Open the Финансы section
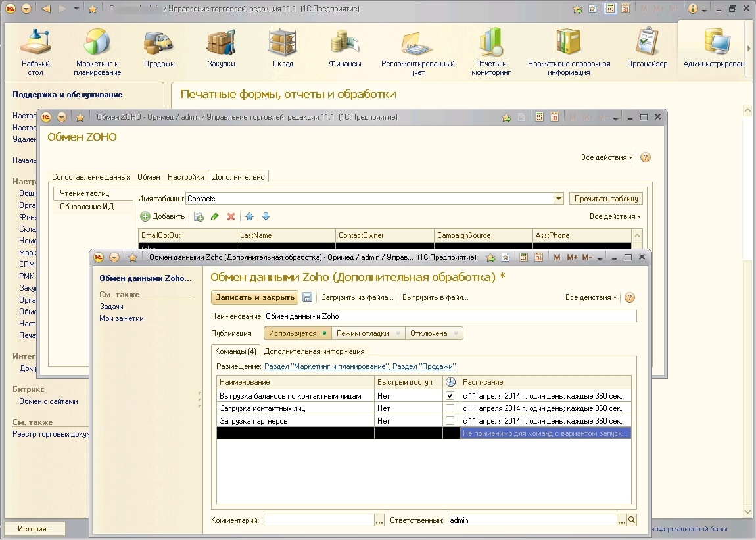The height and width of the screenshot is (540, 756). (345, 48)
